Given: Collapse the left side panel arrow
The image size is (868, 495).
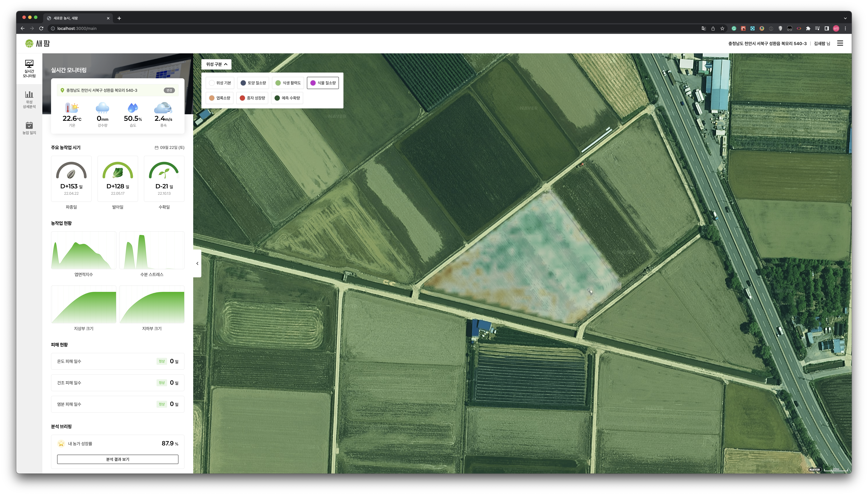Looking at the screenshot, I should point(197,263).
